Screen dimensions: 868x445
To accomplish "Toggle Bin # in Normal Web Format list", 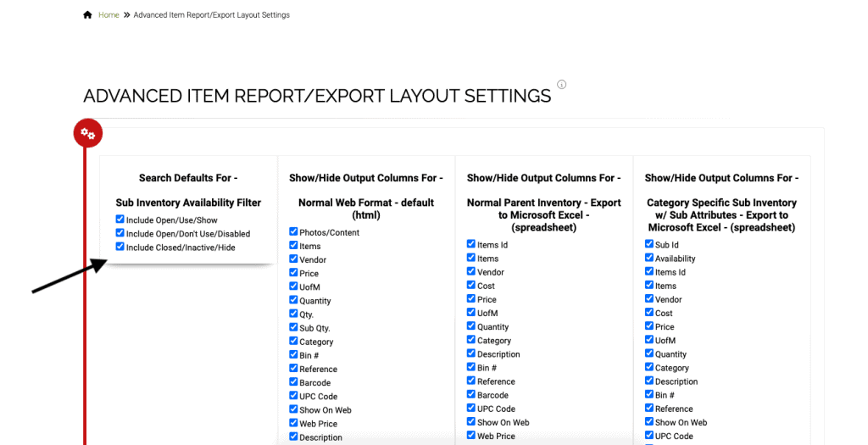I will point(293,354).
